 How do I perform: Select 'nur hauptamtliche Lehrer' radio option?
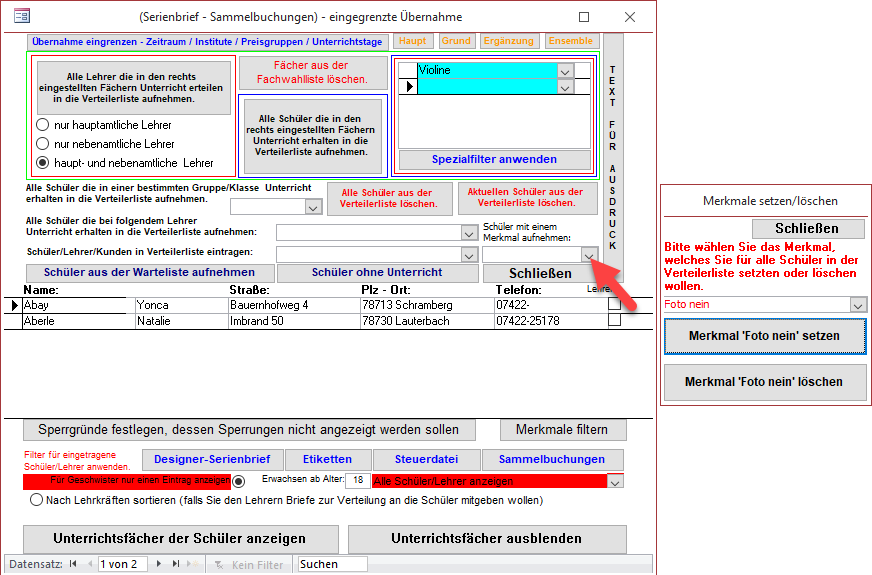coord(43,125)
